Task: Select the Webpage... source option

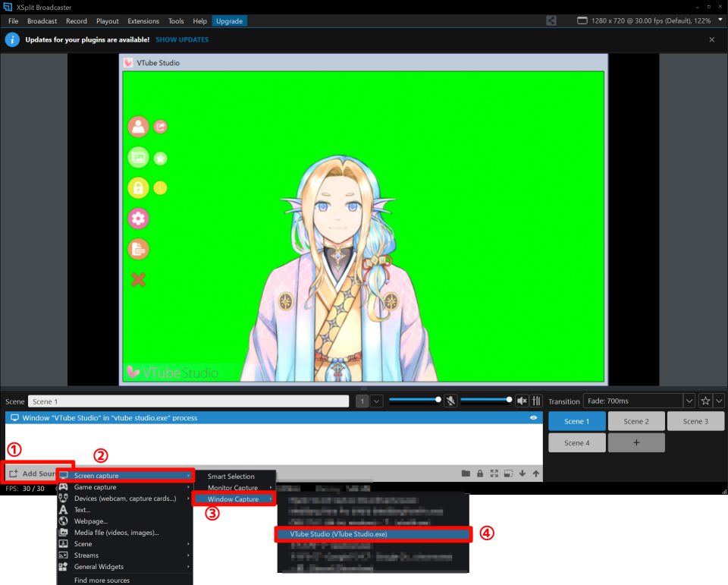Action: point(125,521)
